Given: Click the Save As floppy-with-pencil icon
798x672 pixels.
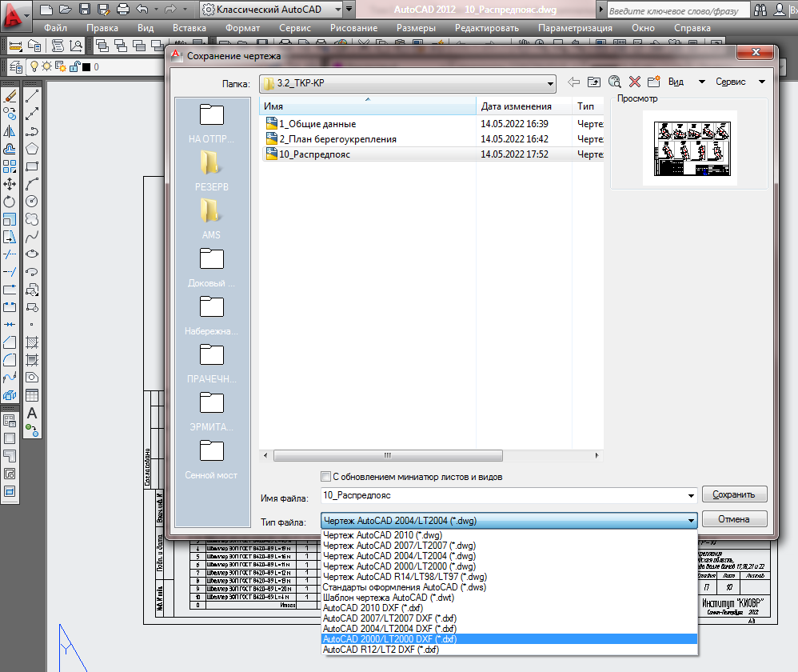Looking at the screenshot, I should point(104,9).
